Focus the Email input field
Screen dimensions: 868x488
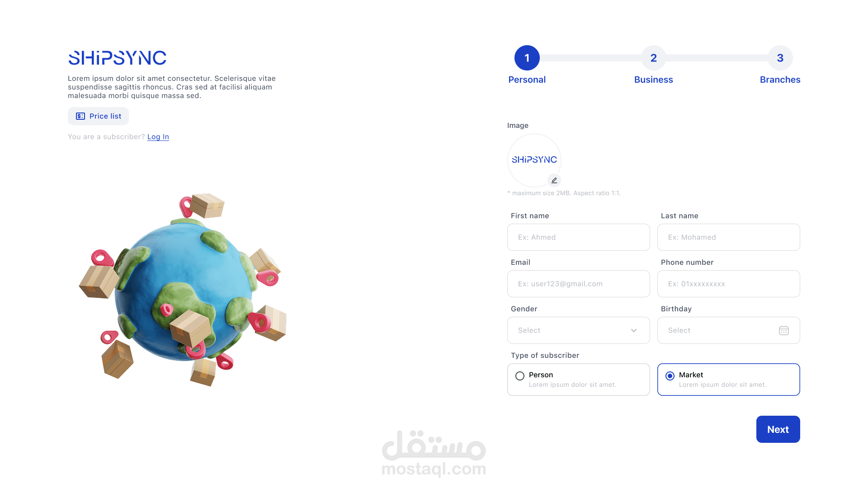click(x=579, y=284)
